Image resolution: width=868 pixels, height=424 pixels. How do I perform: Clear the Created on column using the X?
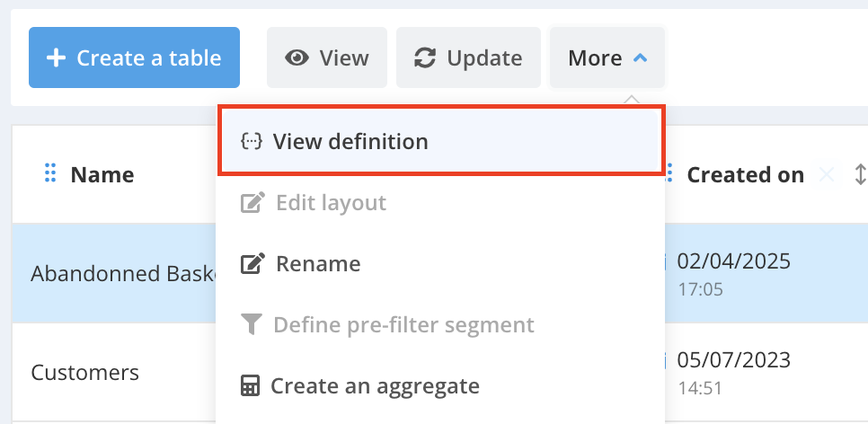pyautogui.click(x=827, y=175)
